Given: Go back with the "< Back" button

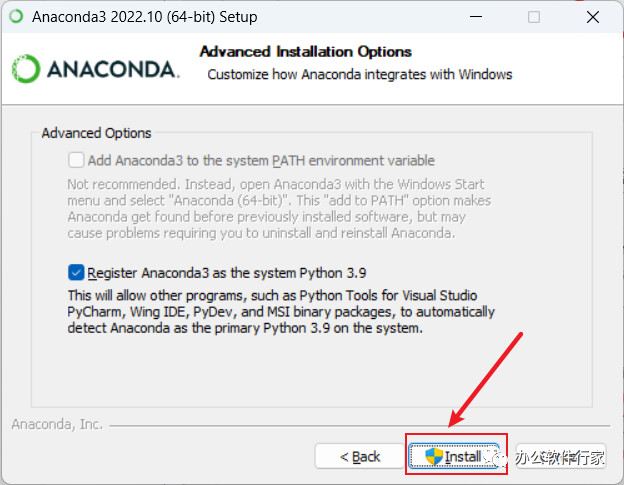Looking at the screenshot, I should [360, 457].
